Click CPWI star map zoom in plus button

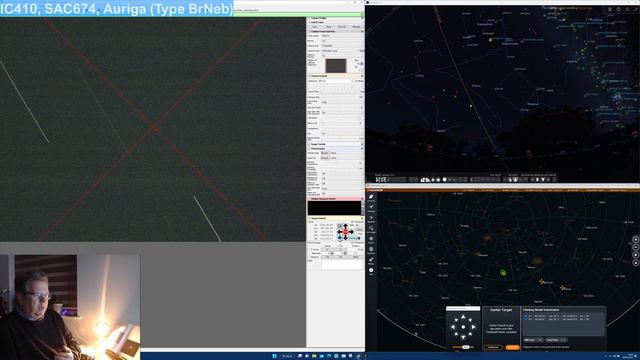(636, 240)
